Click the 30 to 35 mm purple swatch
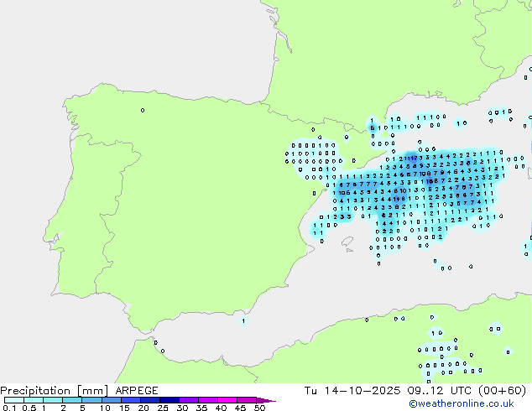This screenshot has height=411, width=532. pos(188,400)
